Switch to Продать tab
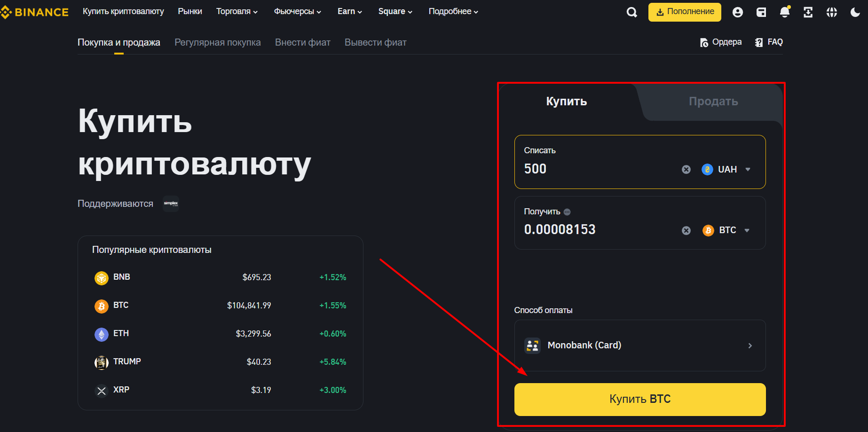 [x=713, y=102]
